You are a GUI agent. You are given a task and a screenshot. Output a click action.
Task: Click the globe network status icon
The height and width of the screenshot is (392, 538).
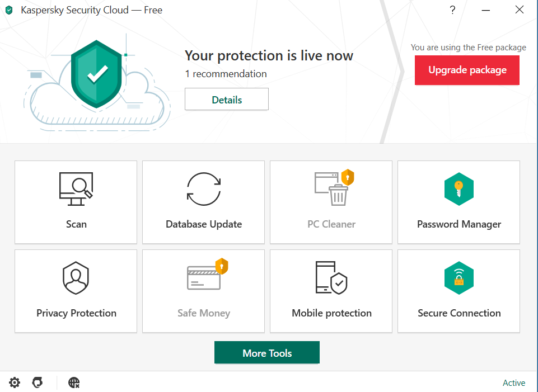(x=74, y=382)
